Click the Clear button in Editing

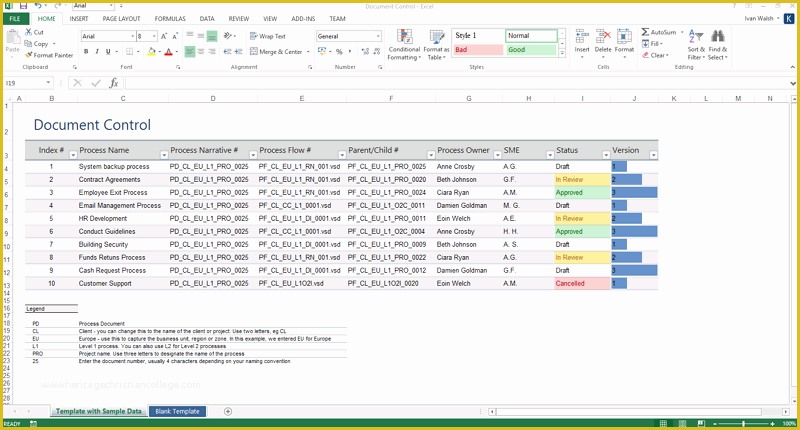(x=655, y=55)
